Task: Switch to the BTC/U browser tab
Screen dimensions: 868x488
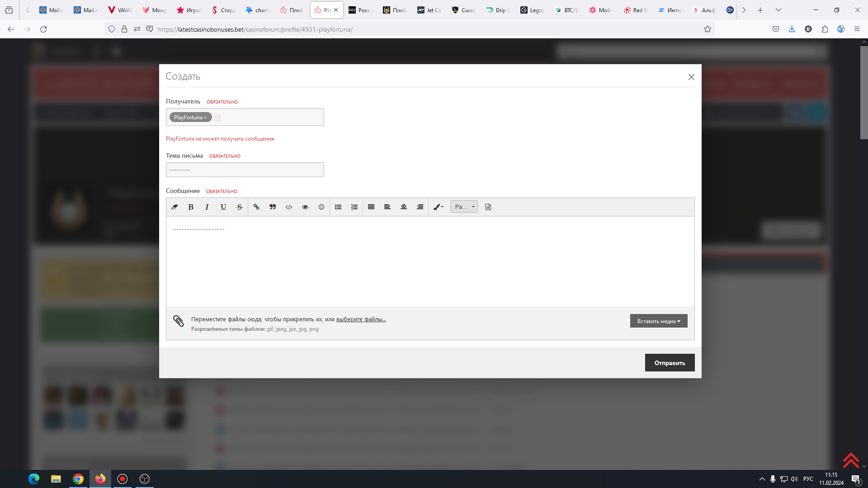Action: pyautogui.click(x=567, y=10)
